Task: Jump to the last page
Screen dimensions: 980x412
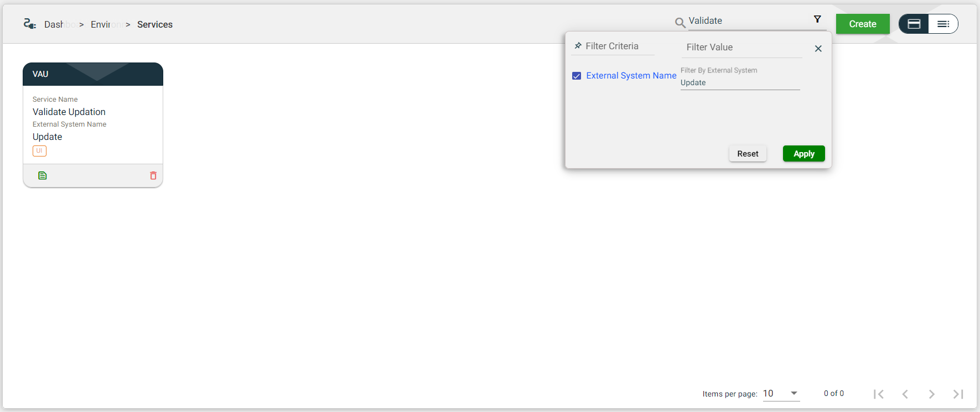Action: [958, 394]
